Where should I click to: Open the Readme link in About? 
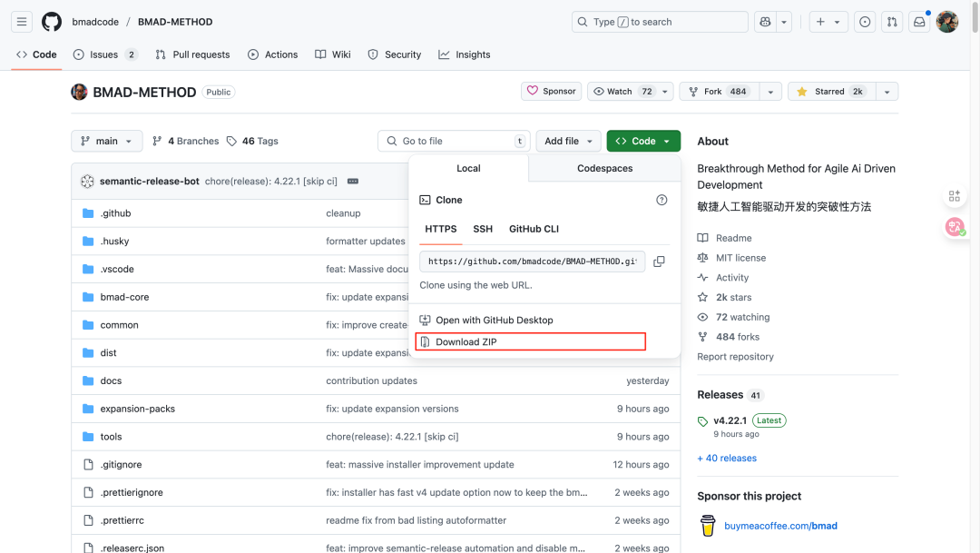click(734, 238)
